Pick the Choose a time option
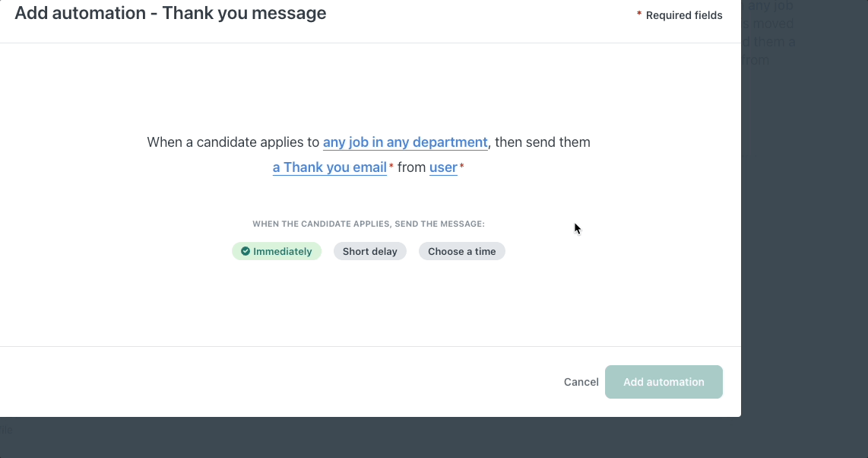Screen dimensions: 868x458 click(461, 251)
